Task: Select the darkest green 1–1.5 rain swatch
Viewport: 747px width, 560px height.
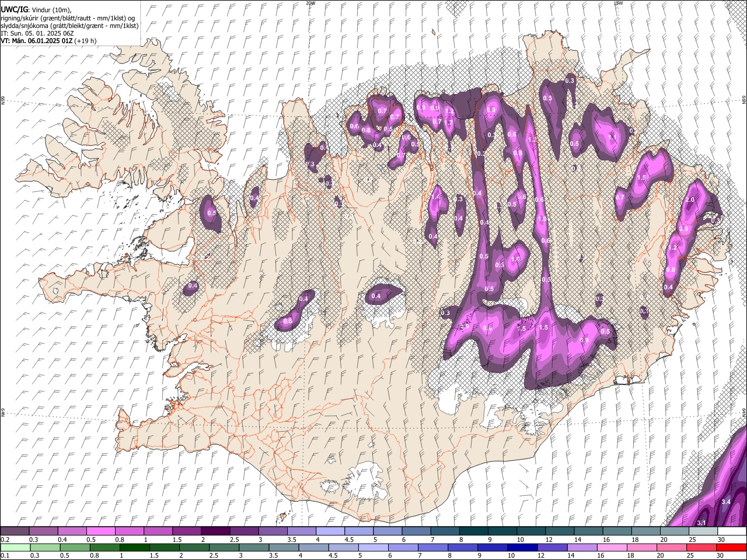Action: point(134,548)
